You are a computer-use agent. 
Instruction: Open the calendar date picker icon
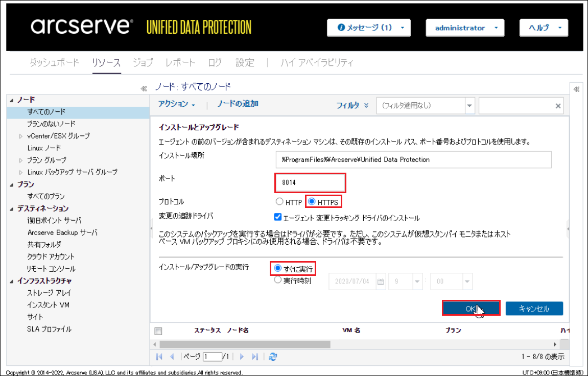[x=380, y=281]
